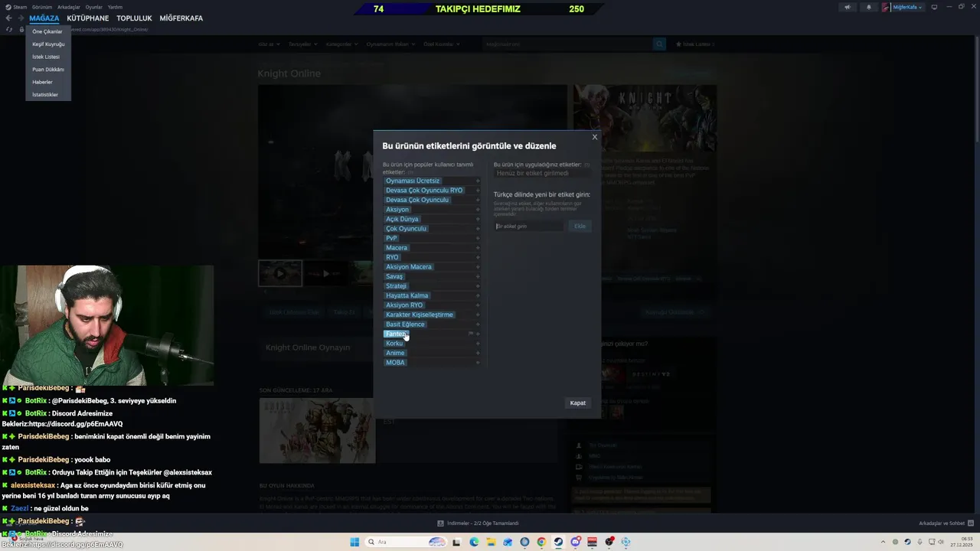
Task: Select the Savaş tag
Action: click(x=394, y=277)
